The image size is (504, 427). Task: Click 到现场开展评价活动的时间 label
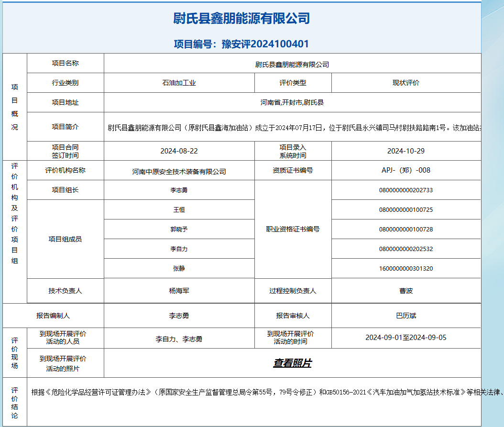(291, 338)
